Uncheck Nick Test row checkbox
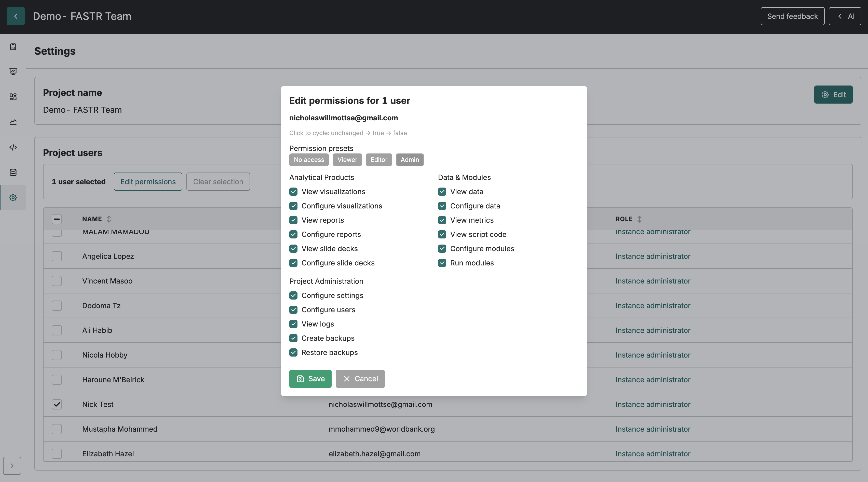Screen dimensions: 868x482 (57, 405)
